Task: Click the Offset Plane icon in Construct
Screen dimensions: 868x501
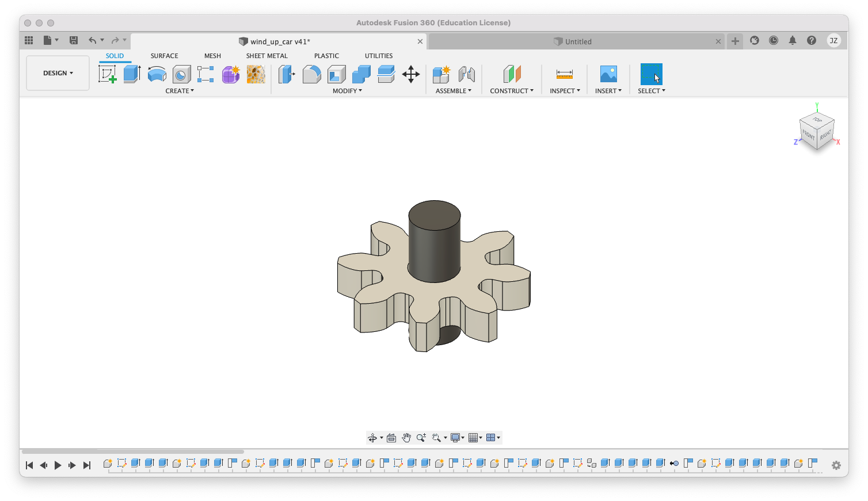Action: (512, 74)
